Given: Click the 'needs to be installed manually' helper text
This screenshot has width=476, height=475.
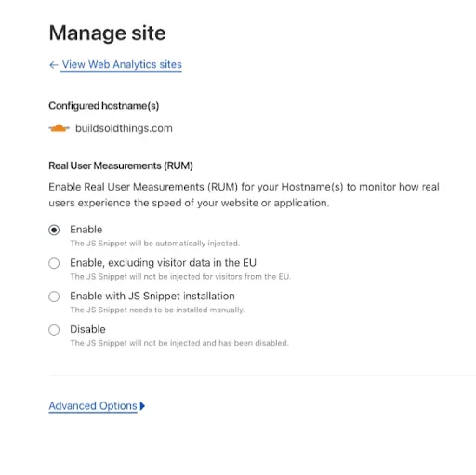Looking at the screenshot, I should pyautogui.click(x=157, y=310).
